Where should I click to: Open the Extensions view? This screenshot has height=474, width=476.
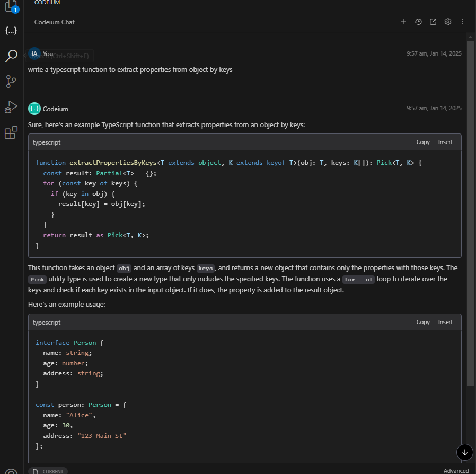(11, 132)
